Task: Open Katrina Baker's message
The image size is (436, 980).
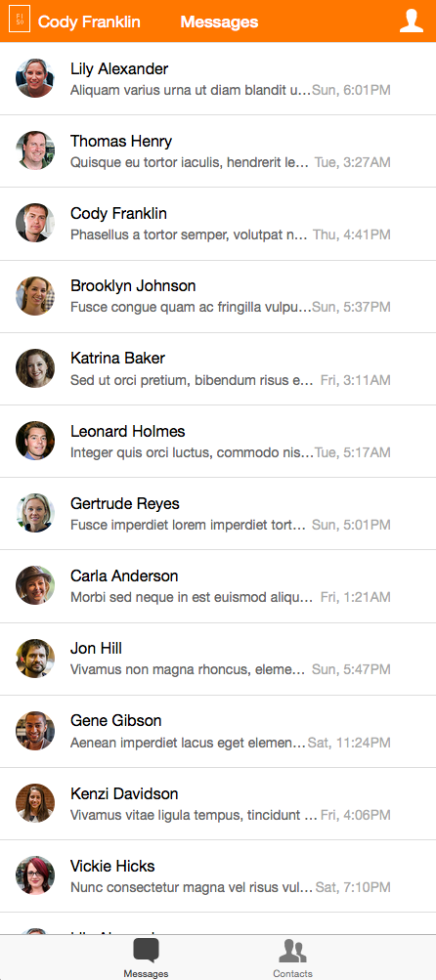Action: 218,368
